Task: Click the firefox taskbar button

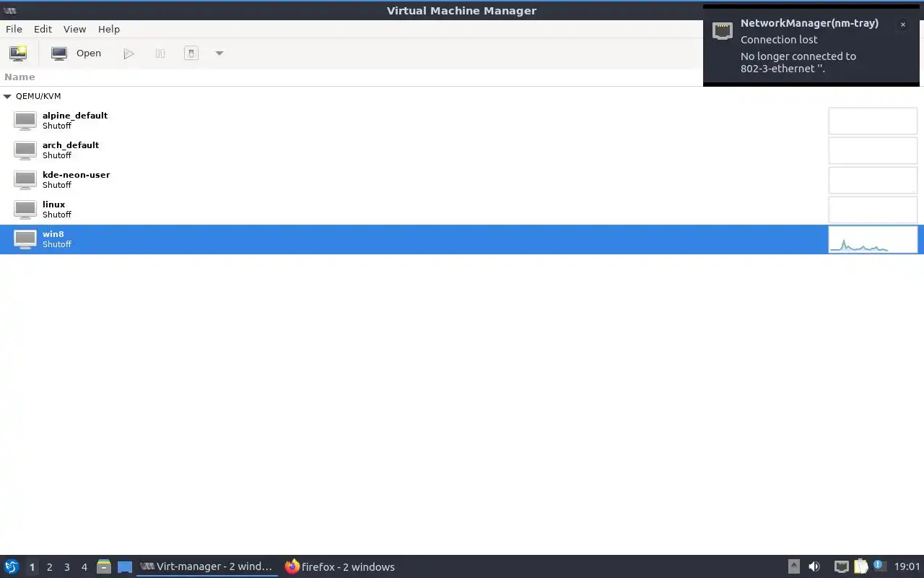Action: (x=339, y=566)
